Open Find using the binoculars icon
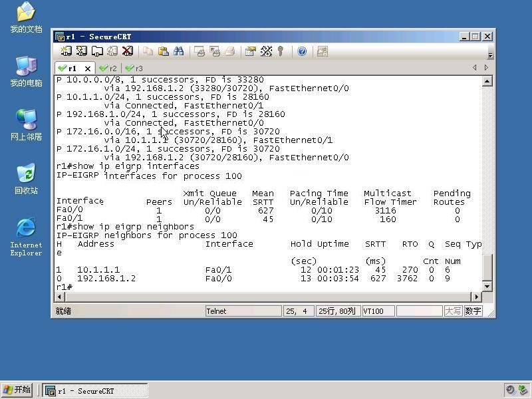Viewport: 532px width, 399px height. tap(178, 51)
